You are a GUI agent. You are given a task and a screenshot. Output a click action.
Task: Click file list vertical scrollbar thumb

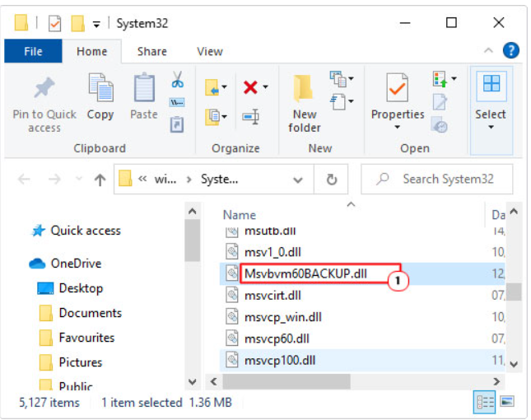(x=514, y=292)
